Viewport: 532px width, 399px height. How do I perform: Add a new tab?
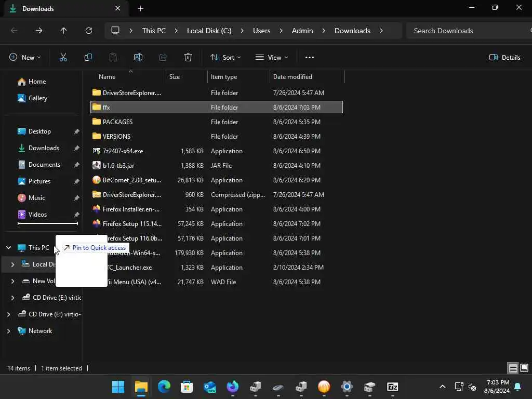140,8
